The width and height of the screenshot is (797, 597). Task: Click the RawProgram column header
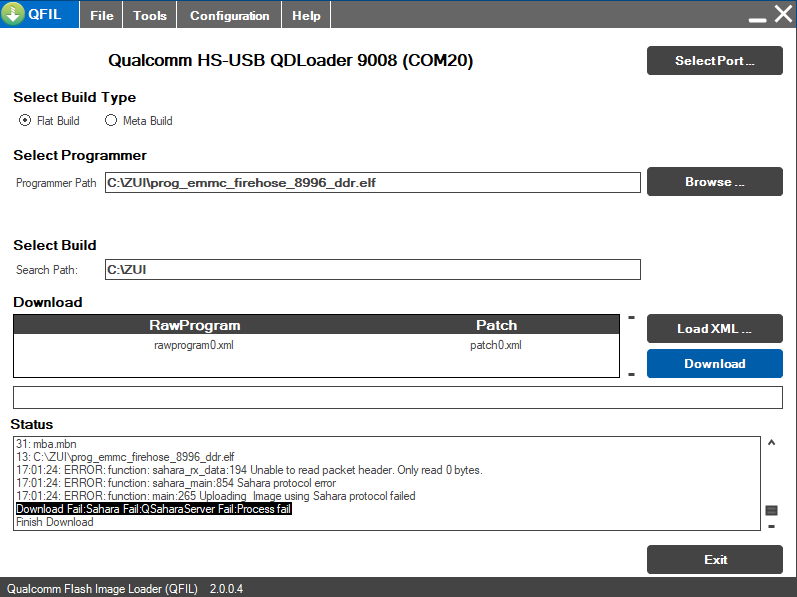click(x=195, y=325)
